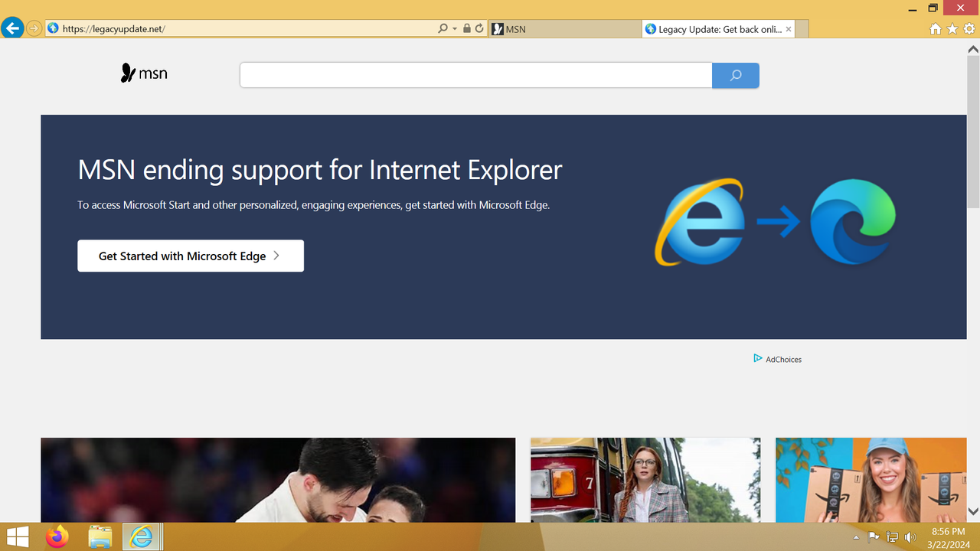Open the network status icon in the tray
This screenshot has width=980, height=551.
(x=891, y=536)
